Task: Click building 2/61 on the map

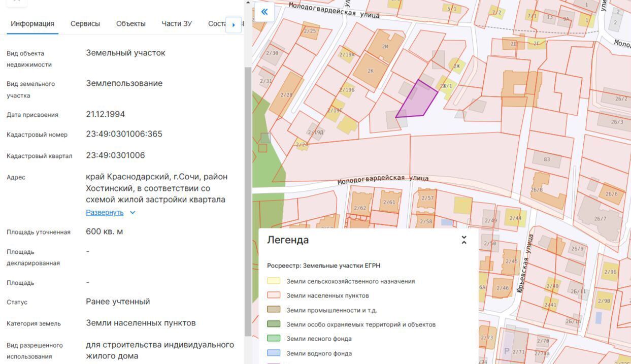Action: (390, 202)
